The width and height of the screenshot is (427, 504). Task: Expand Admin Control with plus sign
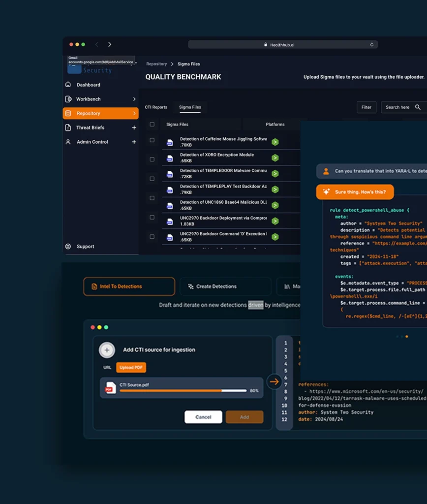(134, 142)
